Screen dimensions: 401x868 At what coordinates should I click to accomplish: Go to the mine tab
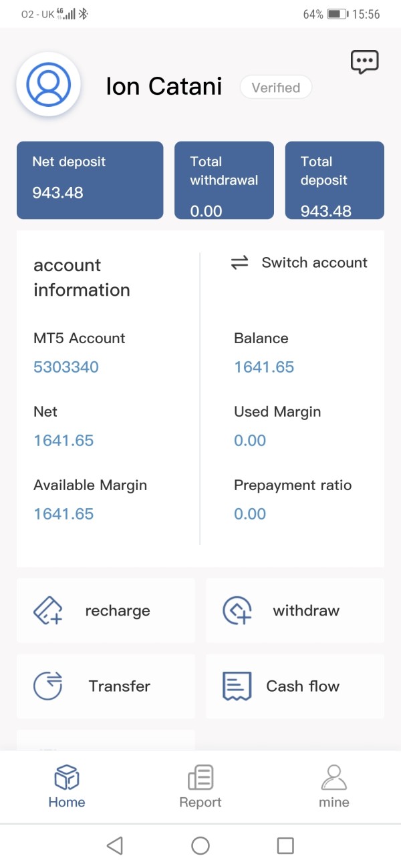pyautogui.click(x=334, y=787)
